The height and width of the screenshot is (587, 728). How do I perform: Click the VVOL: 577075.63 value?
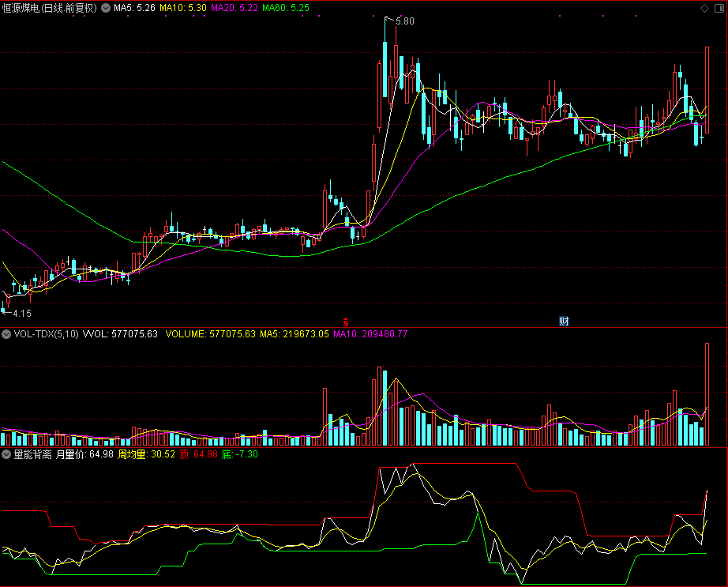tap(120, 334)
